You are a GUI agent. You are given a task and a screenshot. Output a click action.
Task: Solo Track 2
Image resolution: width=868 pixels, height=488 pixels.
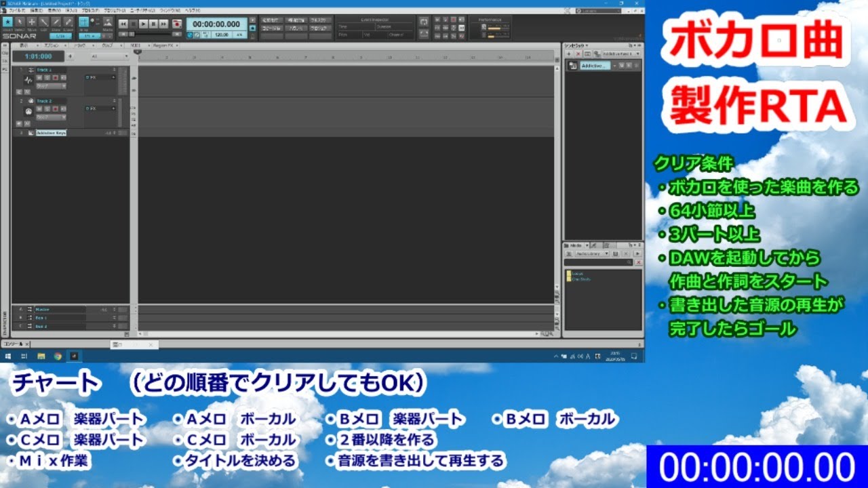[x=47, y=109]
